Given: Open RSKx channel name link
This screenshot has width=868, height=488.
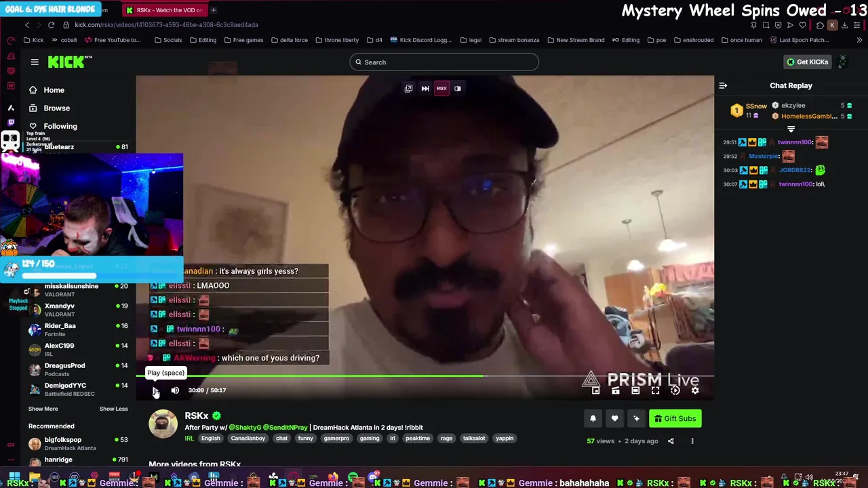Looking at the screenshot, I should tap(197, 416).
